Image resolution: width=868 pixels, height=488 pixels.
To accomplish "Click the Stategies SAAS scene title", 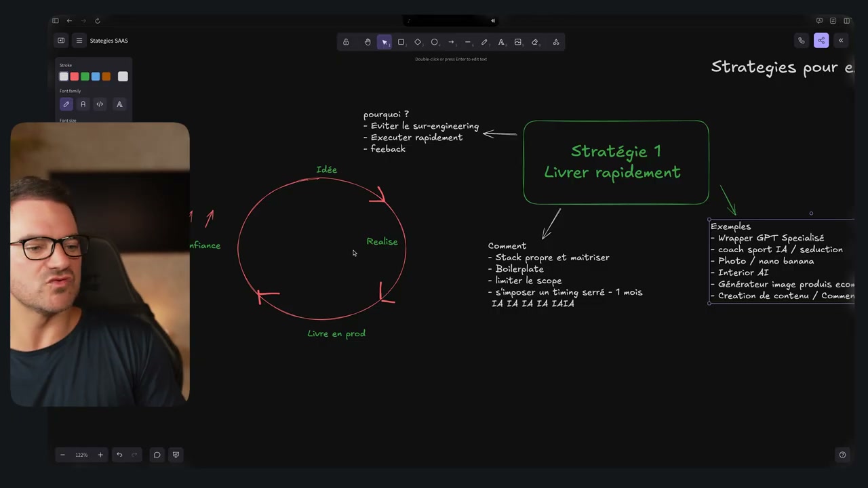I will click(x=108, y=41).
